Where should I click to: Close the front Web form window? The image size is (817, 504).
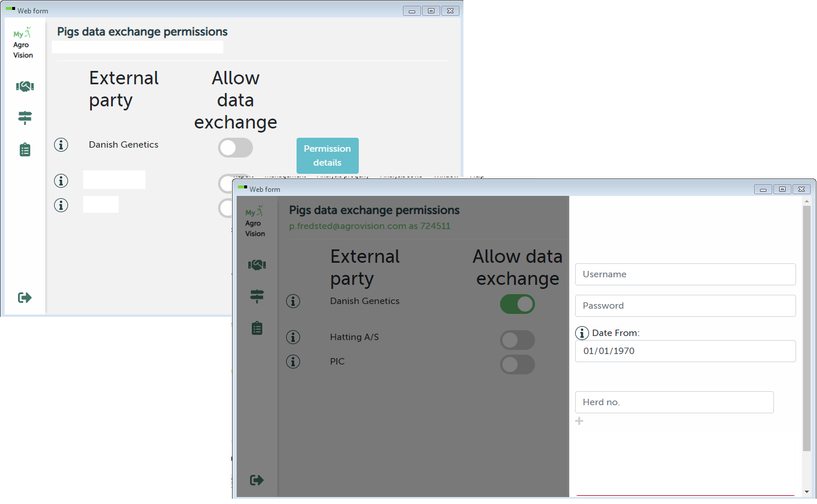point(801,189)
